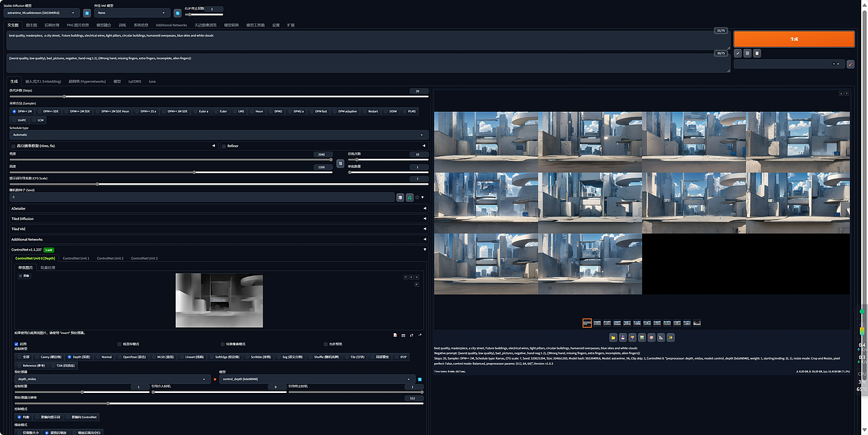Switch to the Lora tab
This screenshot has height=435, width=868.
[152, 81]
